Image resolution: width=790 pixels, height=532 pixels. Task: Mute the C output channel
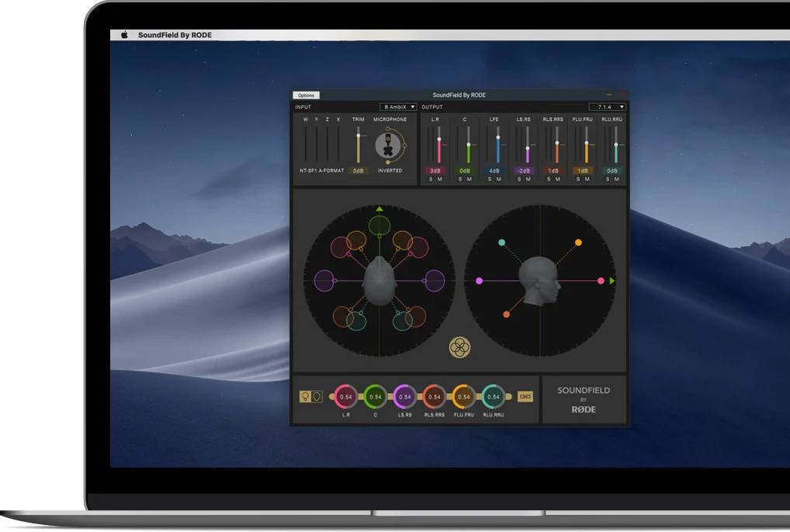coord(469,179)
